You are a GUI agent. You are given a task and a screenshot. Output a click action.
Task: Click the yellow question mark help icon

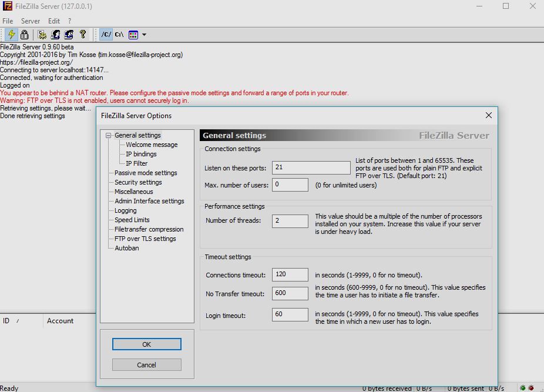click(x=83, y=35)
